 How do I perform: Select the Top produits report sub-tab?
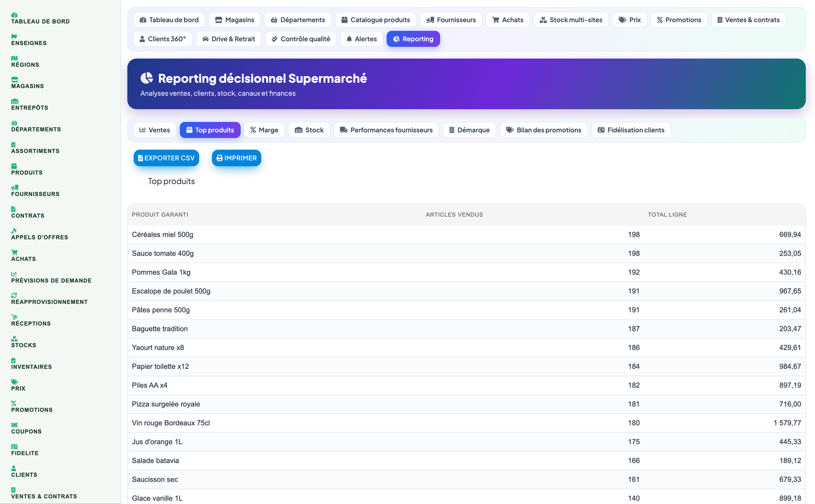click(210, 130)
